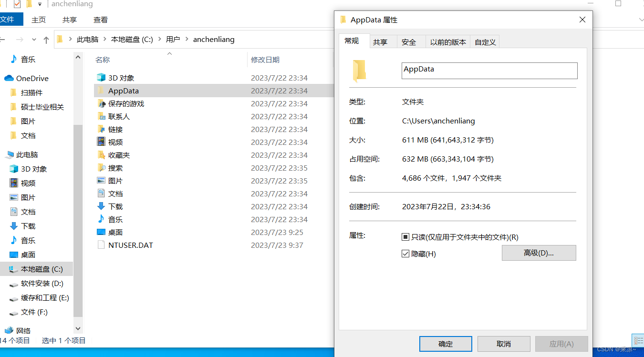This screenshot has height=357, width=644.
Task: Click the large folder icon in properties dialog
Action: [x=359, y=71]
